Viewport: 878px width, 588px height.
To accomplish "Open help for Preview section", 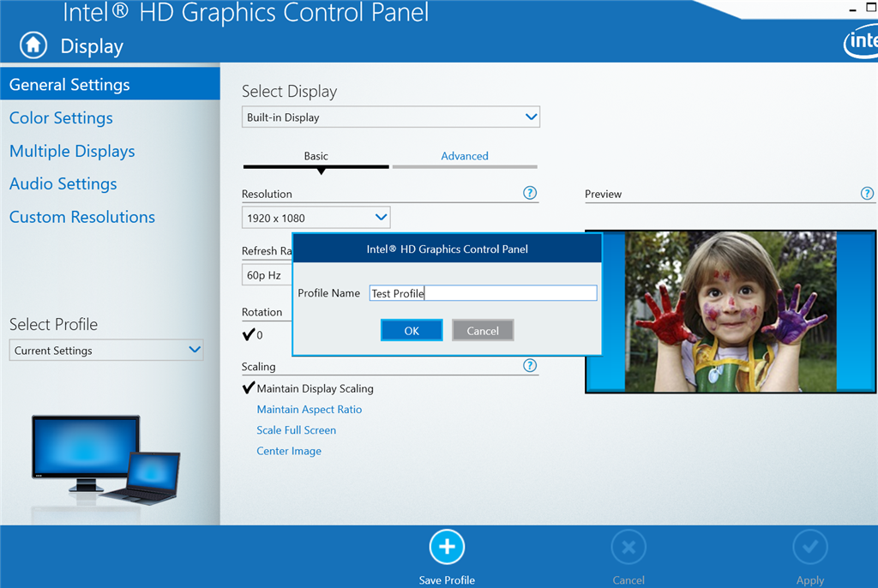I will (867, 193).
